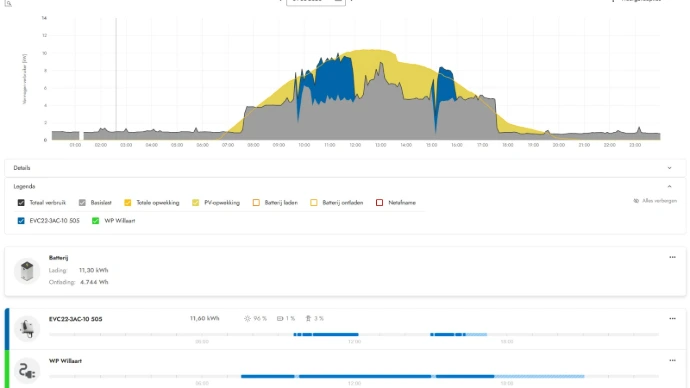This screenshot has width=690, height=388.
Task: Click the WP Willaart hatched light-blue timeline segment
Action: tap(539, 377)
